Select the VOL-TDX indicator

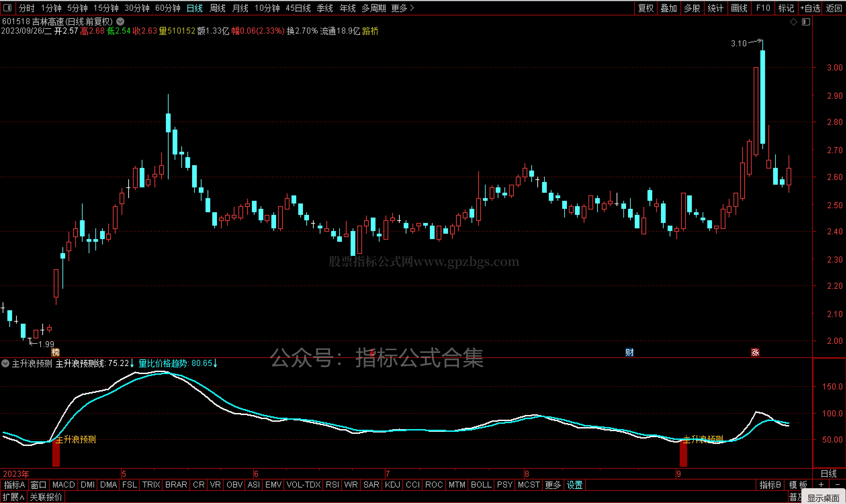[303, 485]
